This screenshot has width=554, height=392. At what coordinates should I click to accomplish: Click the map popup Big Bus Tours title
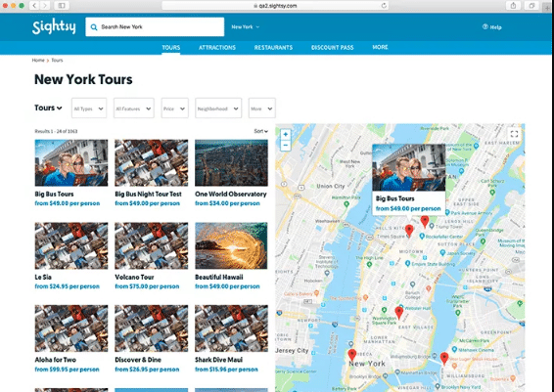point(395,198)
